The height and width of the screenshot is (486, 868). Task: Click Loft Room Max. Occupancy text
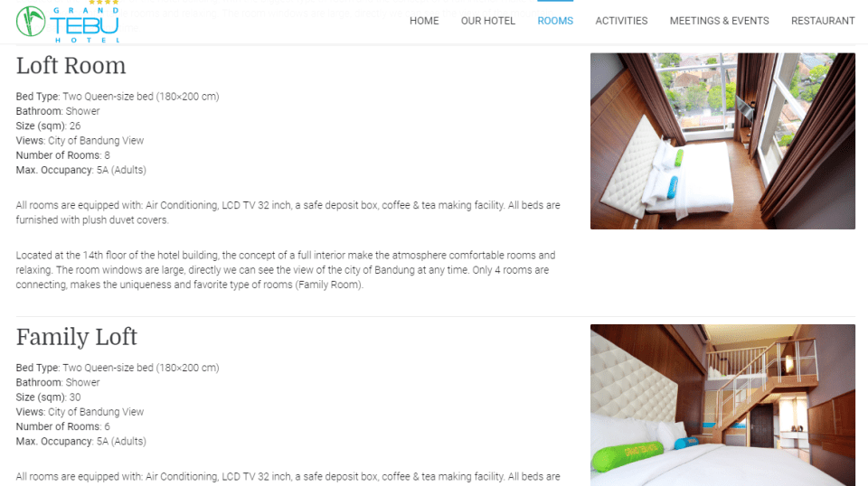pyautogui.click(x=80, y=170)
